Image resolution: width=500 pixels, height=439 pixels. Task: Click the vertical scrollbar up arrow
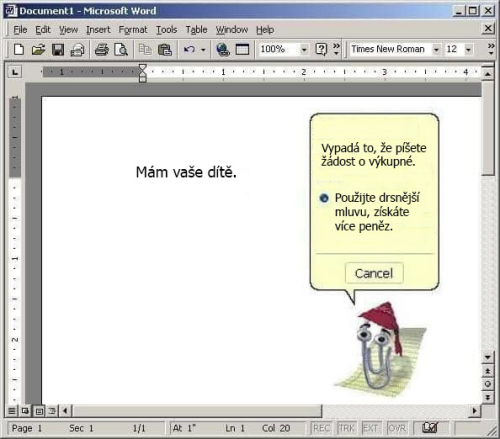[x=488, y=74]
